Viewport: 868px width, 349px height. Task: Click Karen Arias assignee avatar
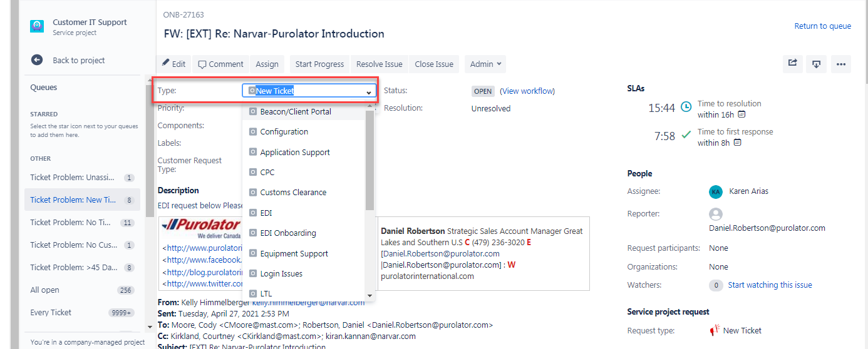(x=716, y=191)
